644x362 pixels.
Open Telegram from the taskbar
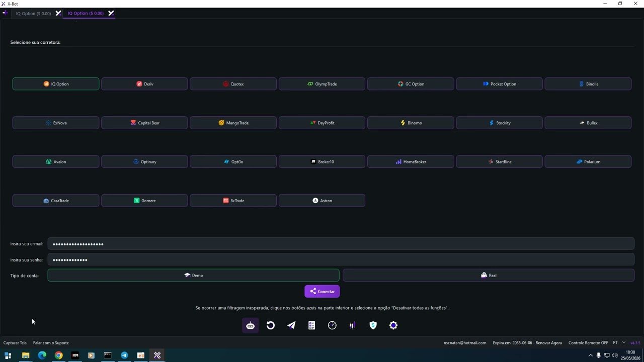[124, 355]
